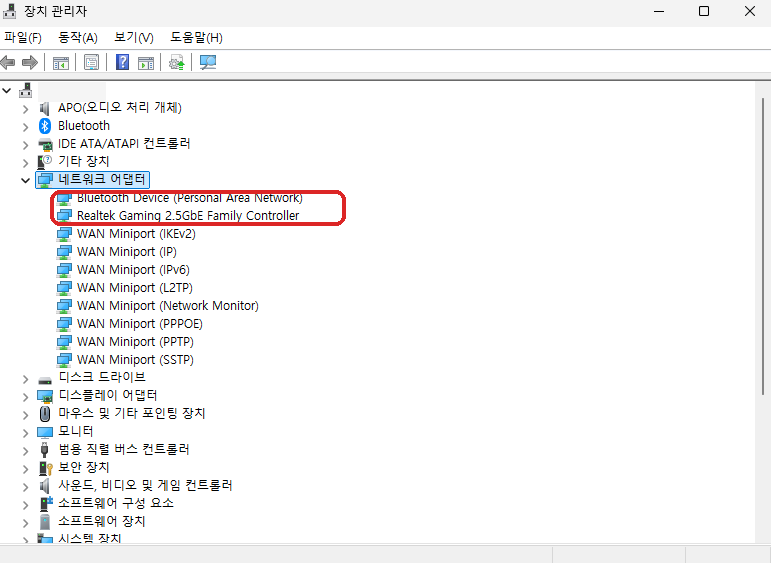The height and width of the screenshot is (563, 771).
Task: Click the Back arrow toolbar icon
Action: pyautogui.click(x=8, y=62)
